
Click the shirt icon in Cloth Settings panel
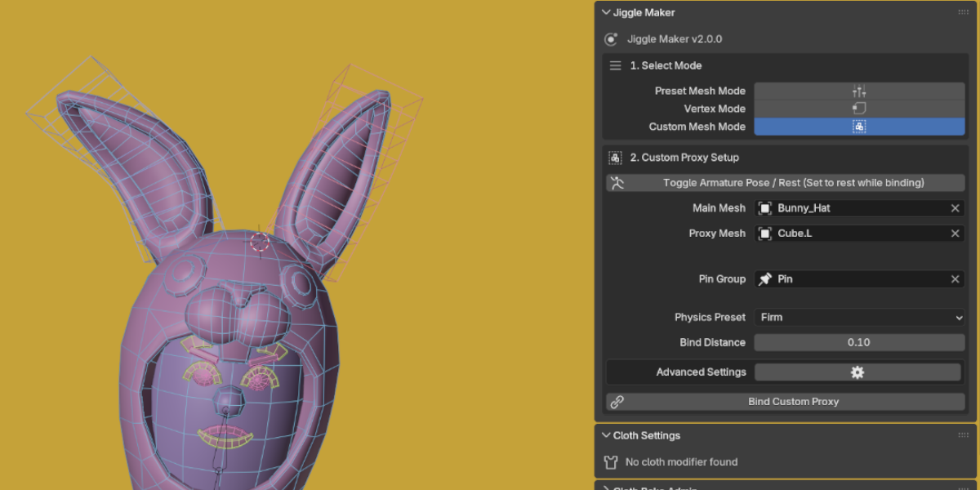pyautogui.click(x=609, y=461)
